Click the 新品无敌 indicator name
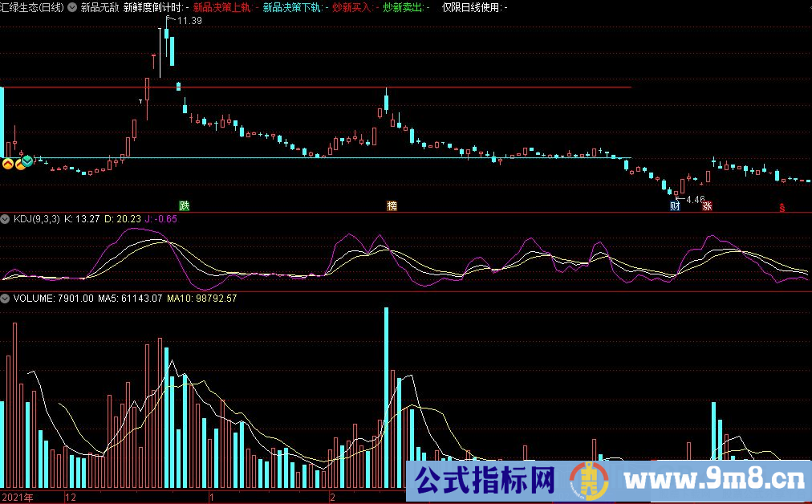The width and height of the screenshot is (812, 504). pos(100,7)
